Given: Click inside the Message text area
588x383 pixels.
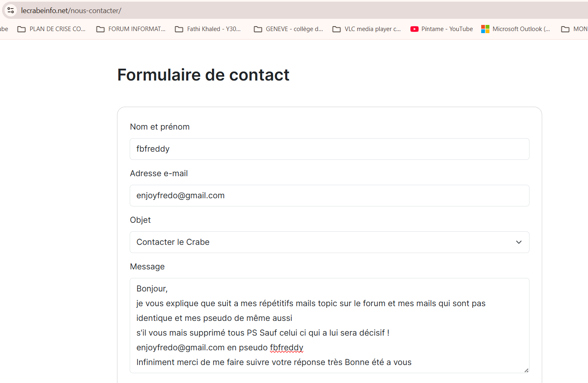Looking at the screenshot, I should point(329,325).
